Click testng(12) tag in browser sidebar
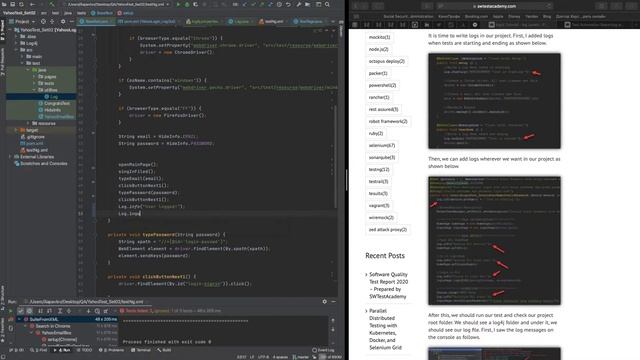 [379, 169]
